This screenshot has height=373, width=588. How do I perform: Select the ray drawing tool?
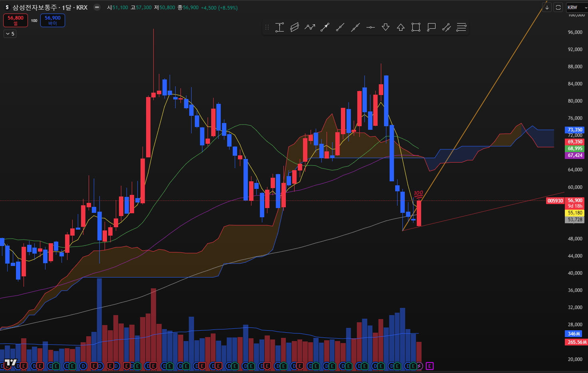coord(340,27)
